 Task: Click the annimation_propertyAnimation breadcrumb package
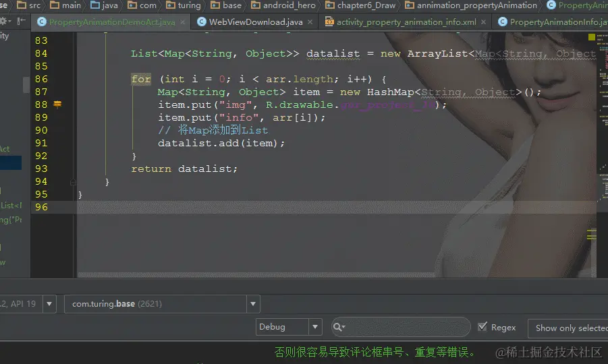pyautogui.click(x=471, y=5)
